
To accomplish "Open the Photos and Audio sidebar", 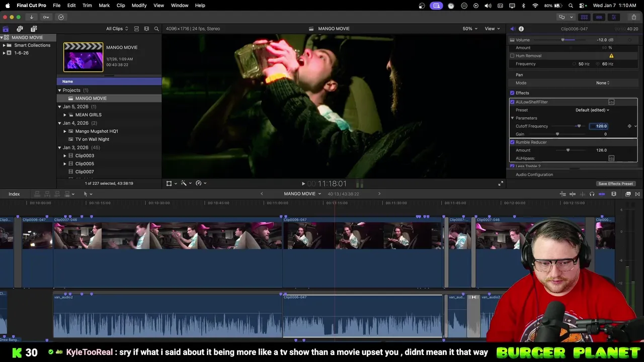I will 20,29.
